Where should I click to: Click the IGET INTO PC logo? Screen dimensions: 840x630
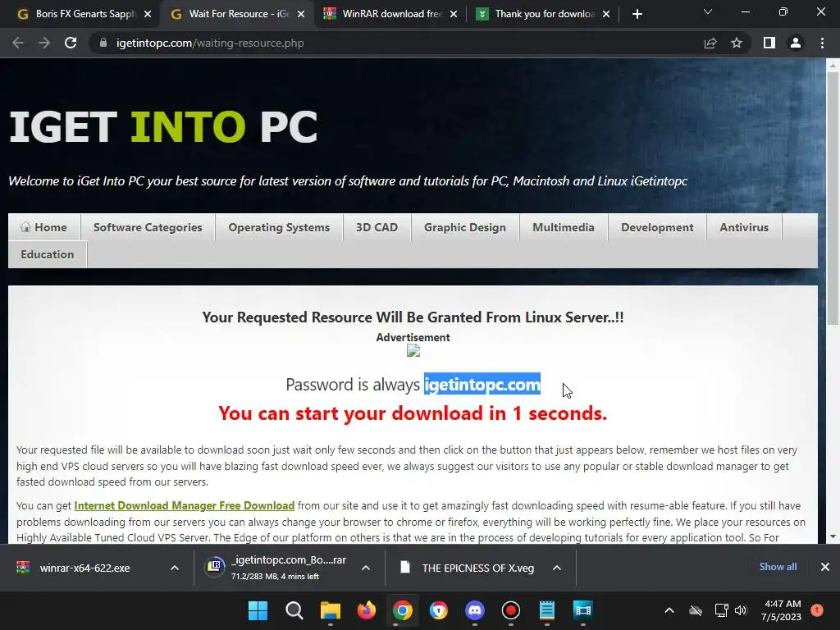coord(163,127)
